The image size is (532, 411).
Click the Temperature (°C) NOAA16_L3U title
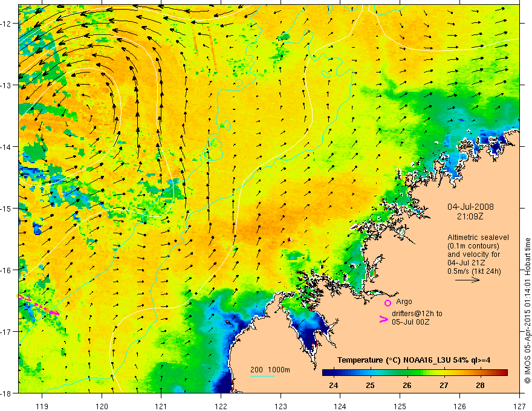414,360
